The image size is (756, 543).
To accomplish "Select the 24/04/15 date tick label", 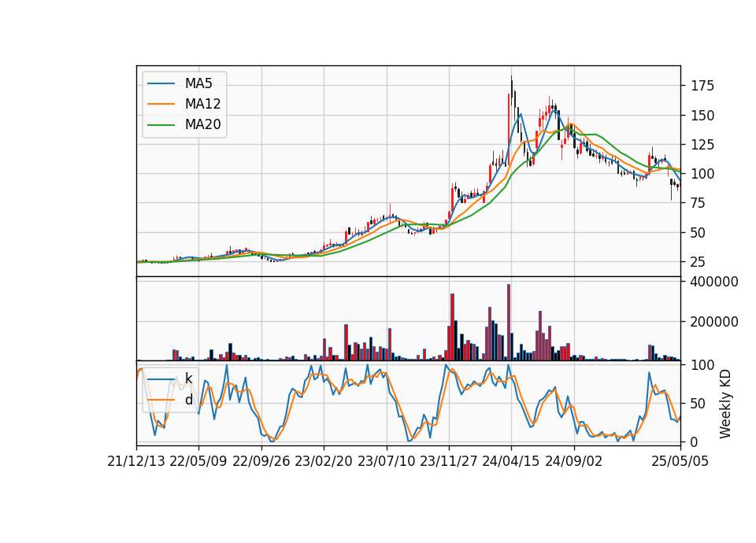I will [x=511, y=461].
